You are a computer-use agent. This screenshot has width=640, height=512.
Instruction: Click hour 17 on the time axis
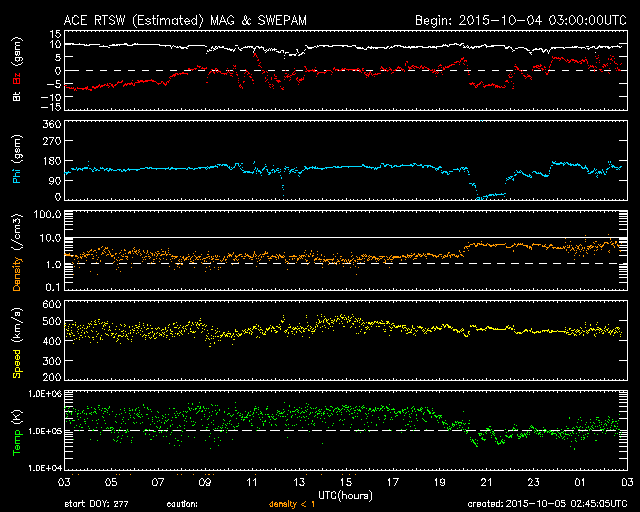pyautogui.click(x=393, y=482)
